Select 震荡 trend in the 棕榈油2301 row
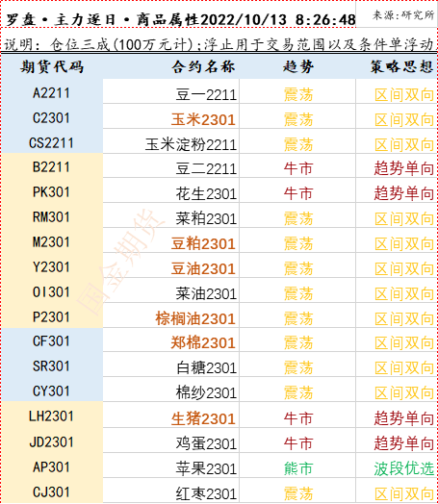 pos(298,319)
